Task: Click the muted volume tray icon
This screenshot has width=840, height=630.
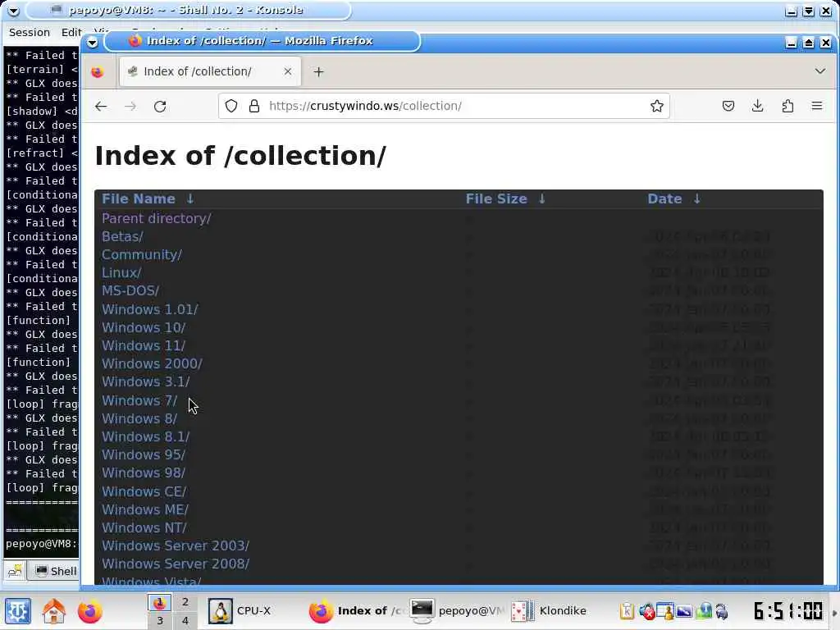Action: [647, 611]
